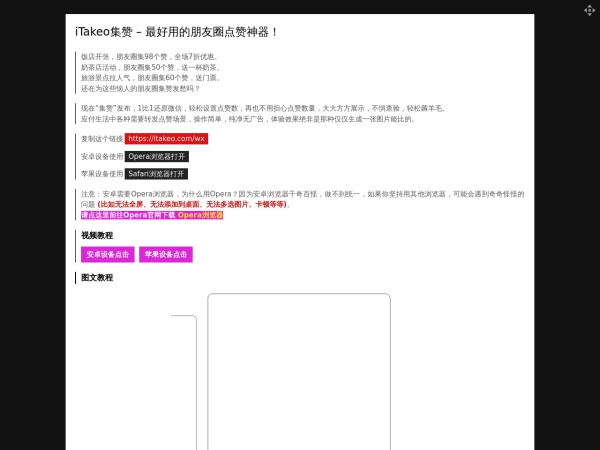Click the four-arrow expand icon in top-right corner

pos(589,10)
